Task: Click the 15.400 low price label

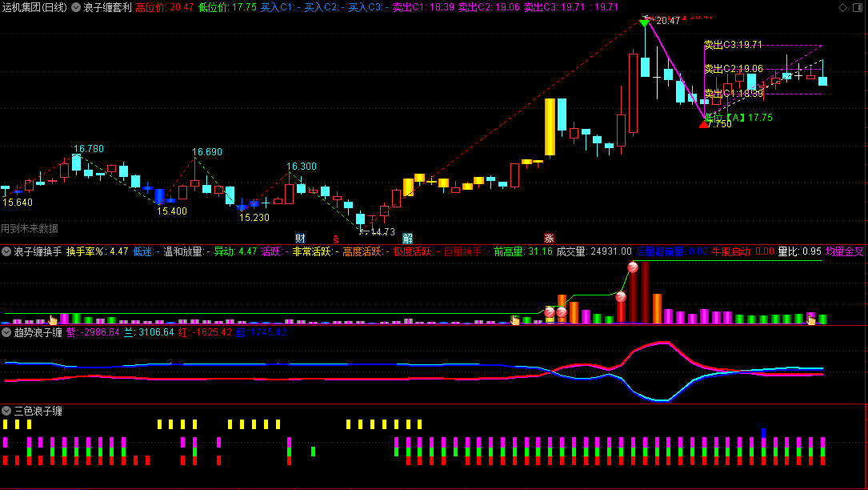Action: (172, 211)
